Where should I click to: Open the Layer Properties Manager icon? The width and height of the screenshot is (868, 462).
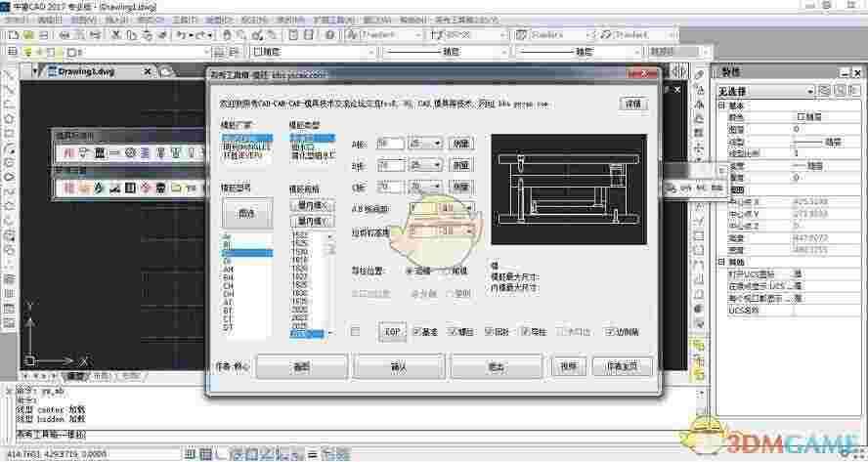coord(12,52)
